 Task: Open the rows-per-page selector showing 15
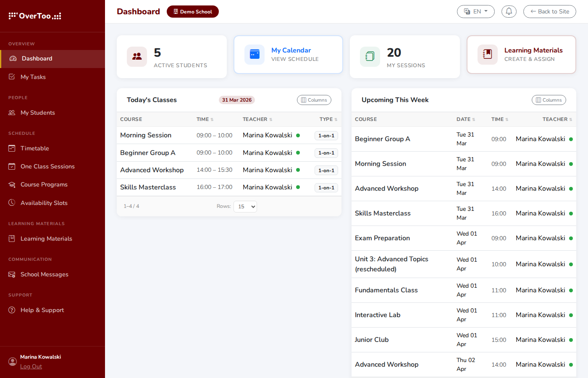(x=245, y=206)
